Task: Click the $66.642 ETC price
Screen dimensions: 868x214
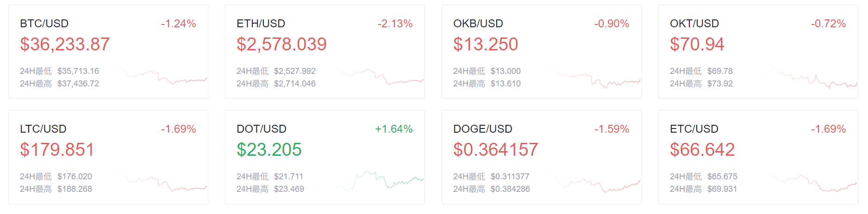Action: 702,150
